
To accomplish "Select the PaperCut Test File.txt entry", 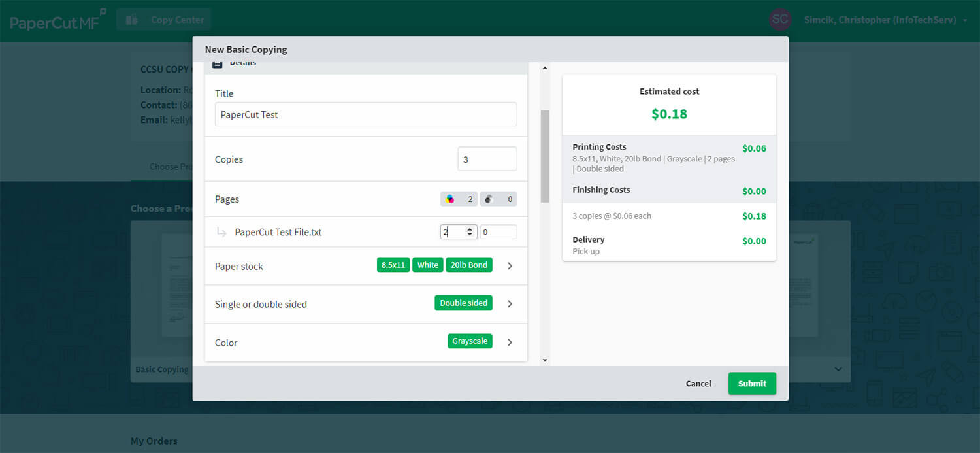I will pyautogui.click(x=278, y=232).
